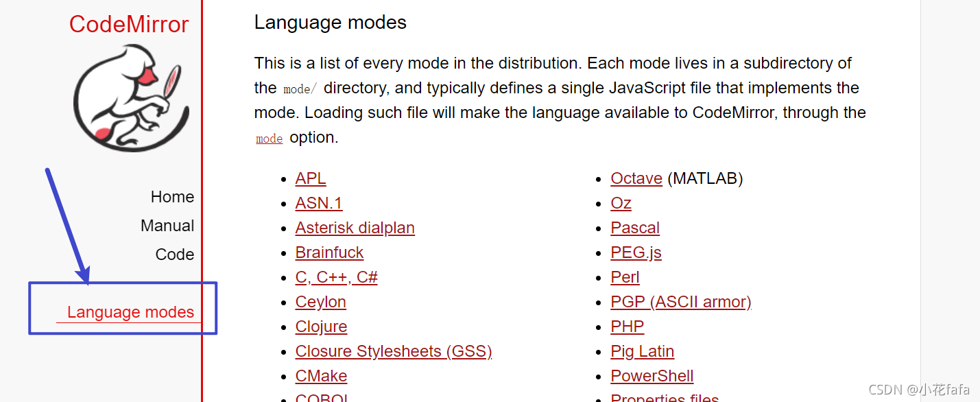The height and width of the screenshot is (402, 980).
Task: Open the Pascal mode link
Action: (635, 228)
